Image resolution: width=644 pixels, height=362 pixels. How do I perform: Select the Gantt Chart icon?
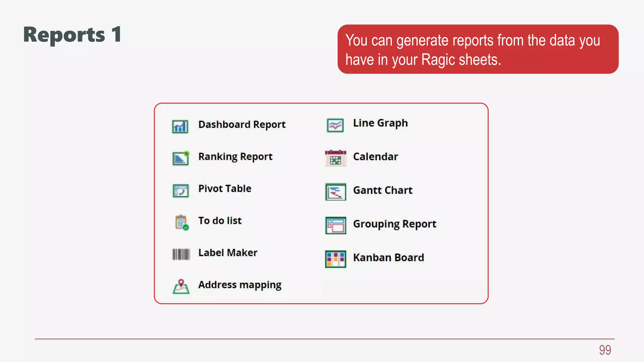click(x=336, y=192)
